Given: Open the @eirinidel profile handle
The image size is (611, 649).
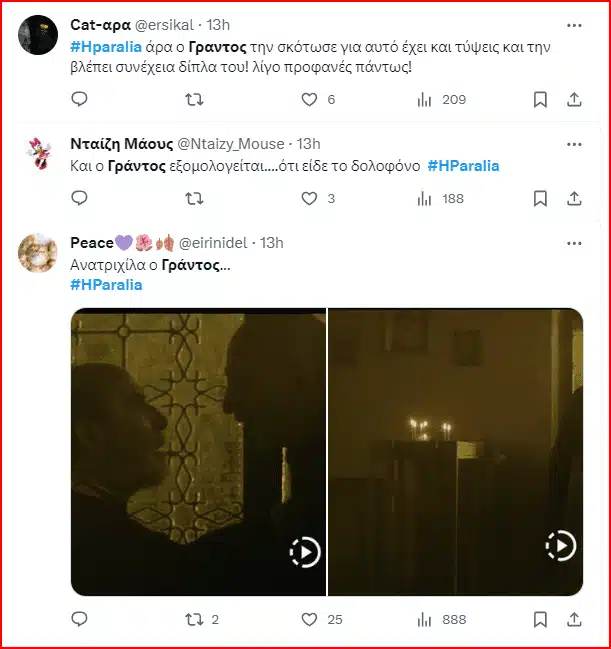Looking at the screenshot, I should click(x=213, y=243).
